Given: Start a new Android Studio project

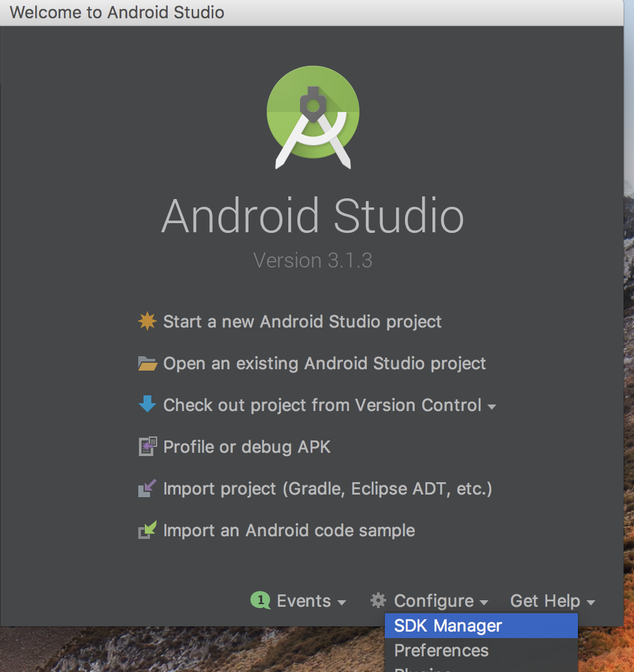Looking at the screenshot, I should (x=301, y=321).
